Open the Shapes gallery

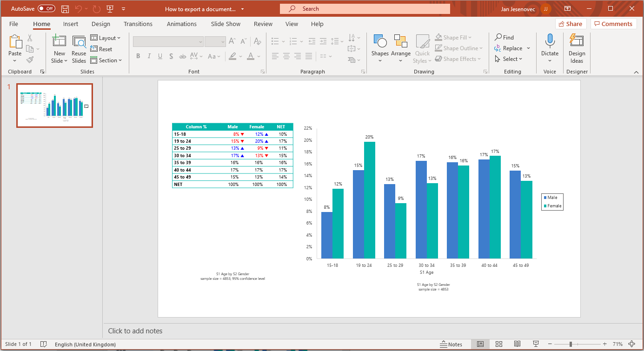tap(380, 48)
